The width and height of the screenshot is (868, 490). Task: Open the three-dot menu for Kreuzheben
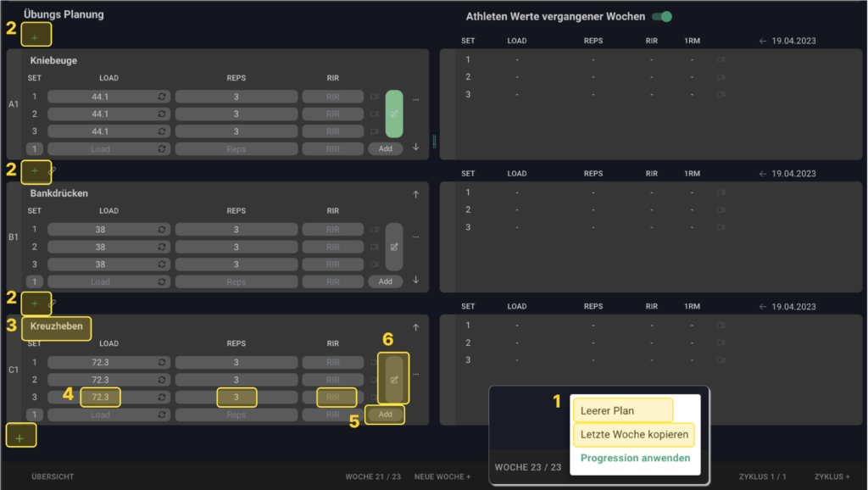pos(416,373)
